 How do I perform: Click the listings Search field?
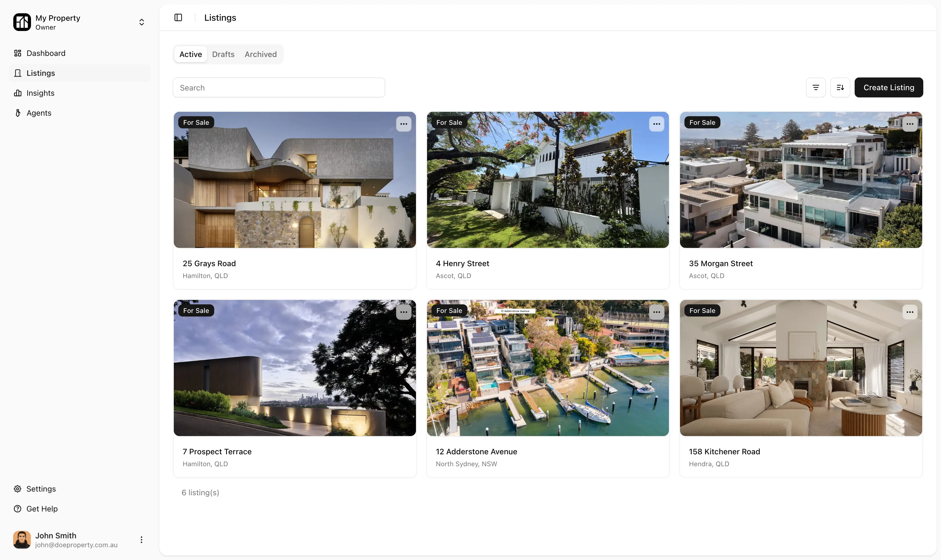coord(278,88)
